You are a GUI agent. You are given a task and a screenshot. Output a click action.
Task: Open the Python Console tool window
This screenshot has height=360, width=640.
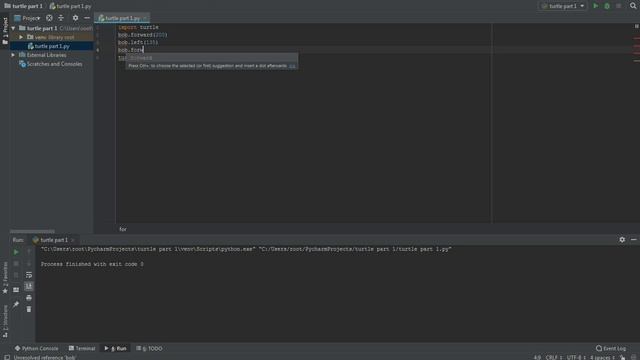click(36, 349)
